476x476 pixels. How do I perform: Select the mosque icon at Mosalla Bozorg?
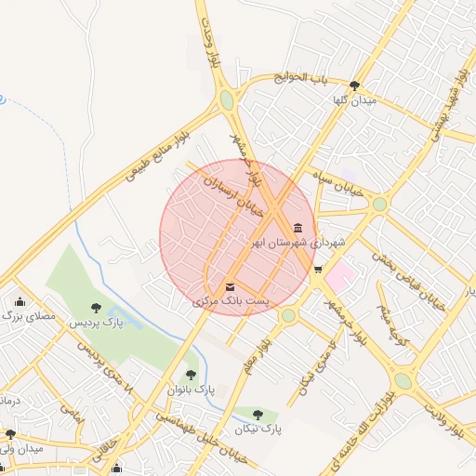[20, 301]
